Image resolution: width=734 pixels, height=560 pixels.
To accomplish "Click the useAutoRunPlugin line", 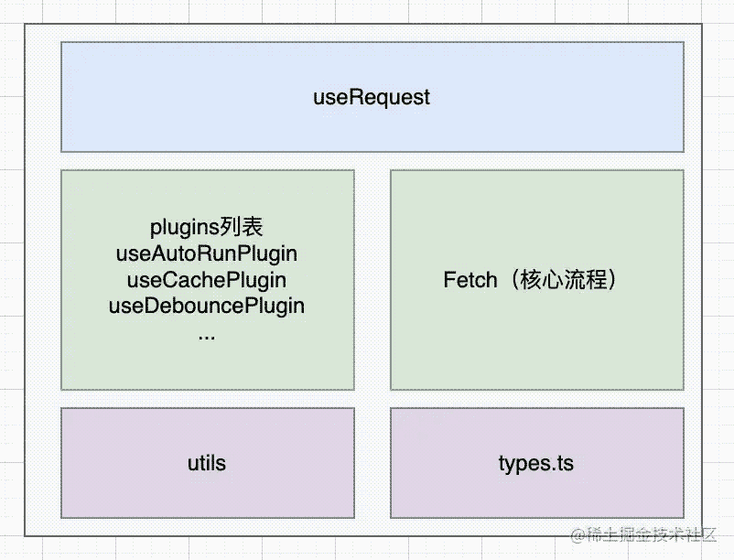I will coord(207,253).
